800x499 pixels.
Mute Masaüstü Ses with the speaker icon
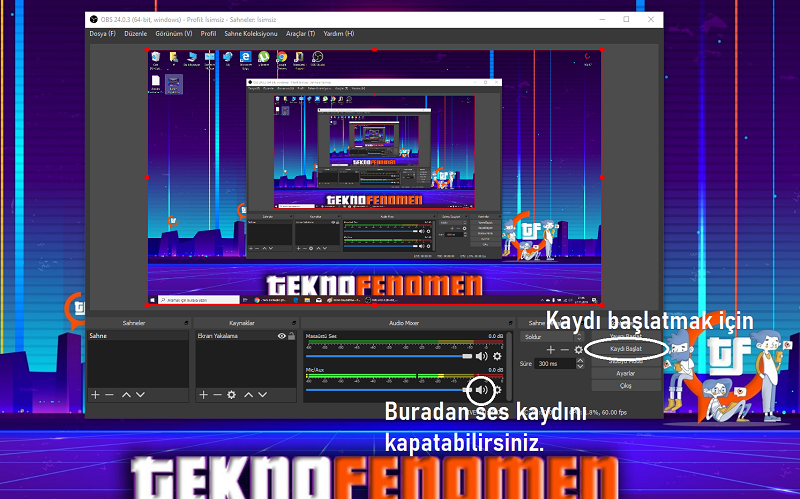click(481, 356)
